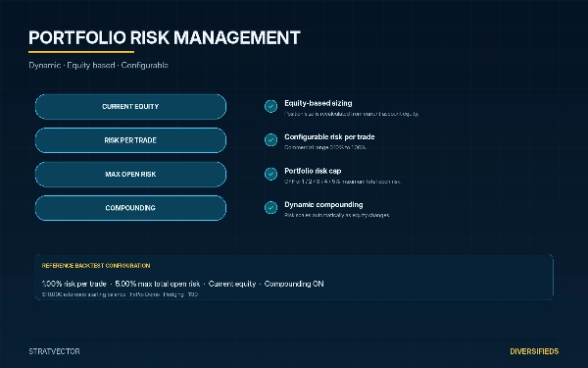Click '1.00% risk per trade' text
This screenshot has height=368, width=588.
coord(73,284)
